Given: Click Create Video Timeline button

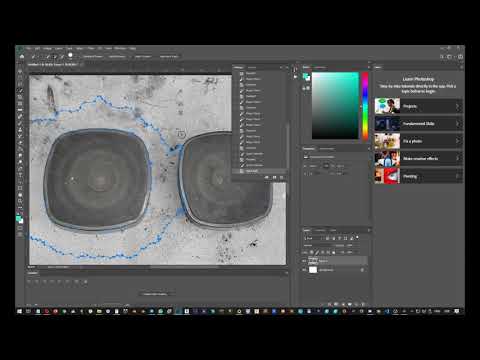Looking at the screenshot, I should point(155,294).
